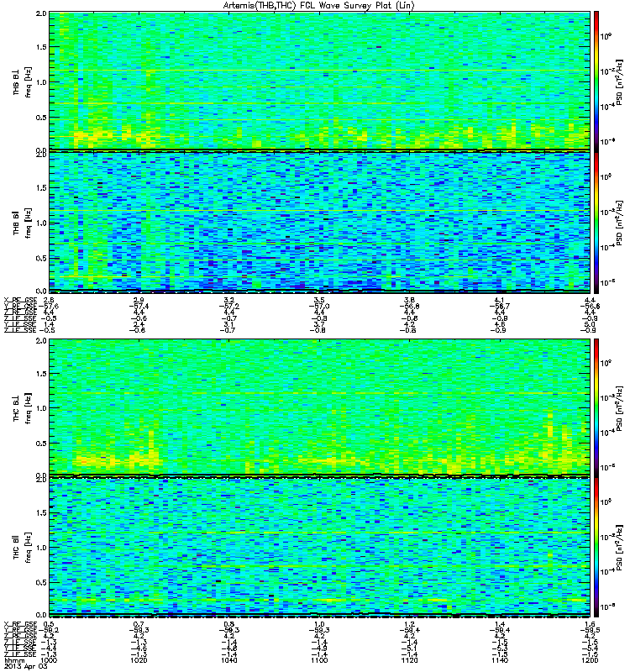
Task: Click the PSD color bar of the THC perpendicular panel
Action: tap(596, 407)
